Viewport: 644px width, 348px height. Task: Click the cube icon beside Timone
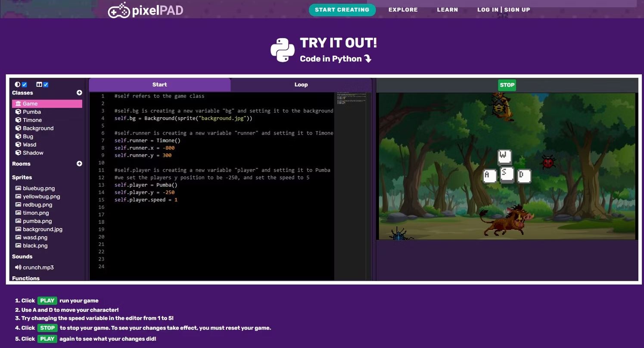pos(18,120)
